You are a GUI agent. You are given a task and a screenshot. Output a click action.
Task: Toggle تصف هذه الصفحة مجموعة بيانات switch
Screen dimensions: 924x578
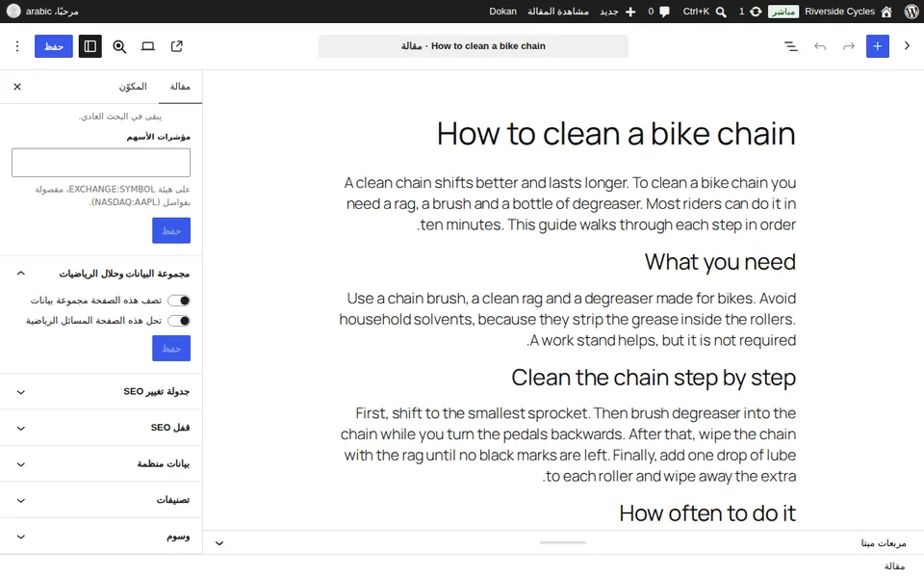(179, 301)
